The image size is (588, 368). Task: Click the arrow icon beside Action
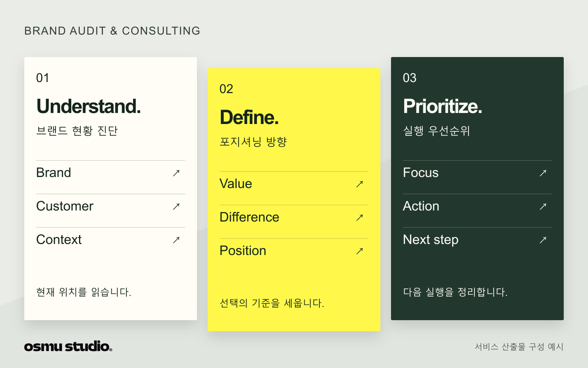tap(543, 206)
